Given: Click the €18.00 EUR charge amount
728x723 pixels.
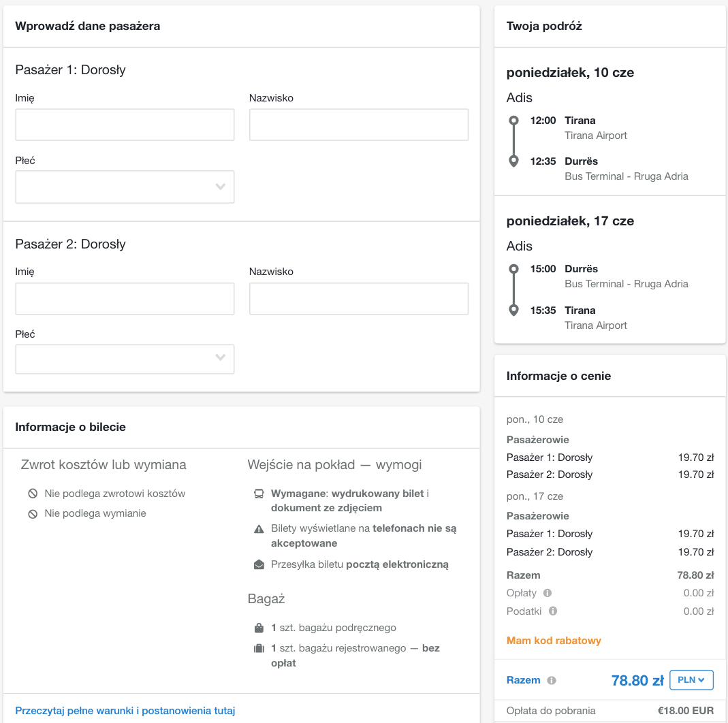Looking at the screenshot, I should 686,711.
